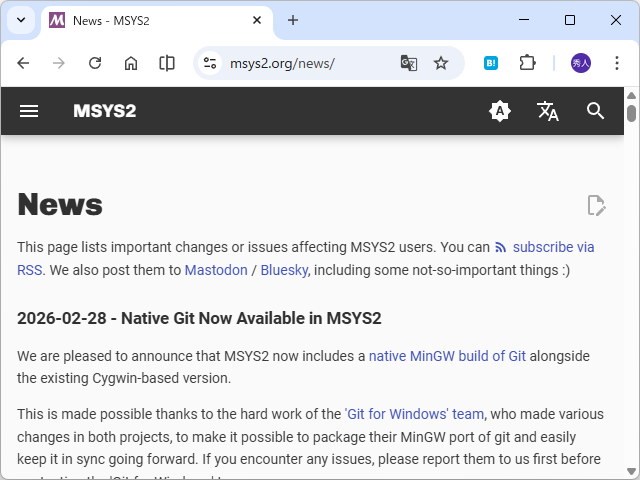Open the Extensions puzzle piece menu

pos(527,63)
